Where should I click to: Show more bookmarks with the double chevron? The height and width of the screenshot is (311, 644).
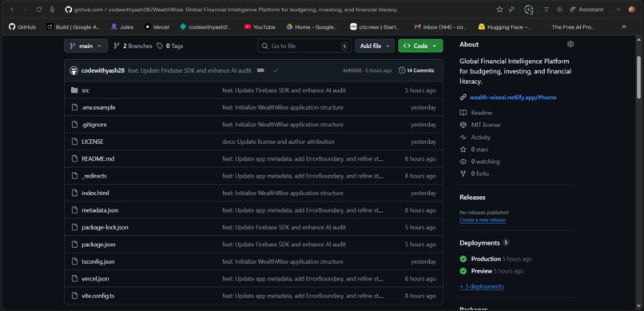[624, 26]
